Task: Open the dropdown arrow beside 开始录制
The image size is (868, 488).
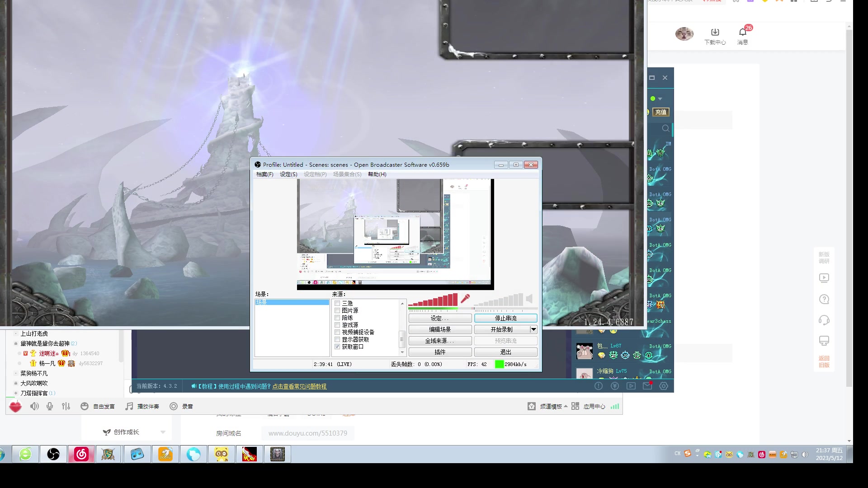Action: (x=533, y=329)
